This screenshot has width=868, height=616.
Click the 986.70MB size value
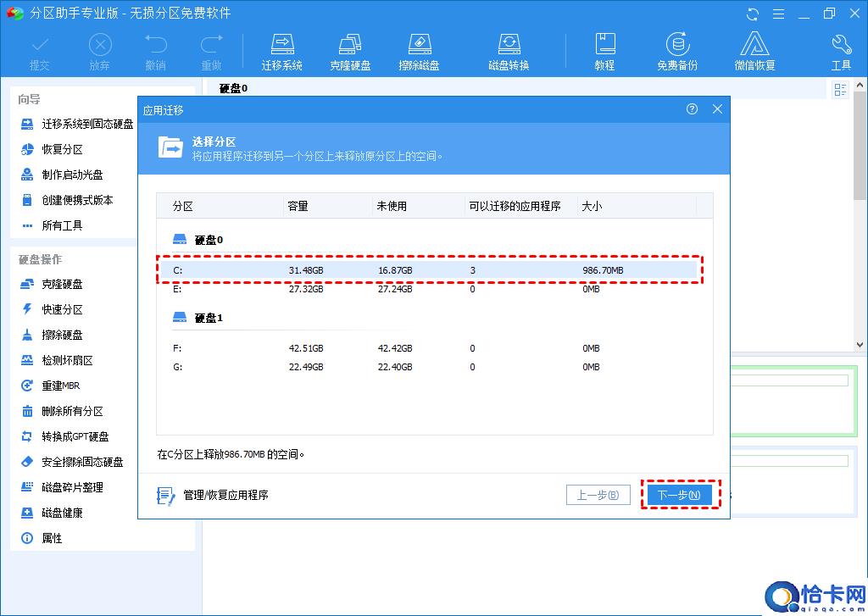(x=603, y=270)
